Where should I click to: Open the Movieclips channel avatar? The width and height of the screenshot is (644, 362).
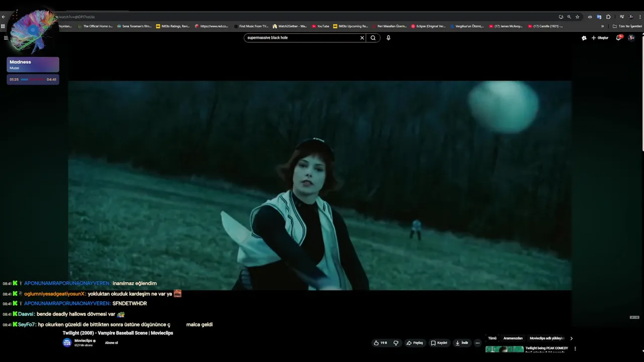67,342
